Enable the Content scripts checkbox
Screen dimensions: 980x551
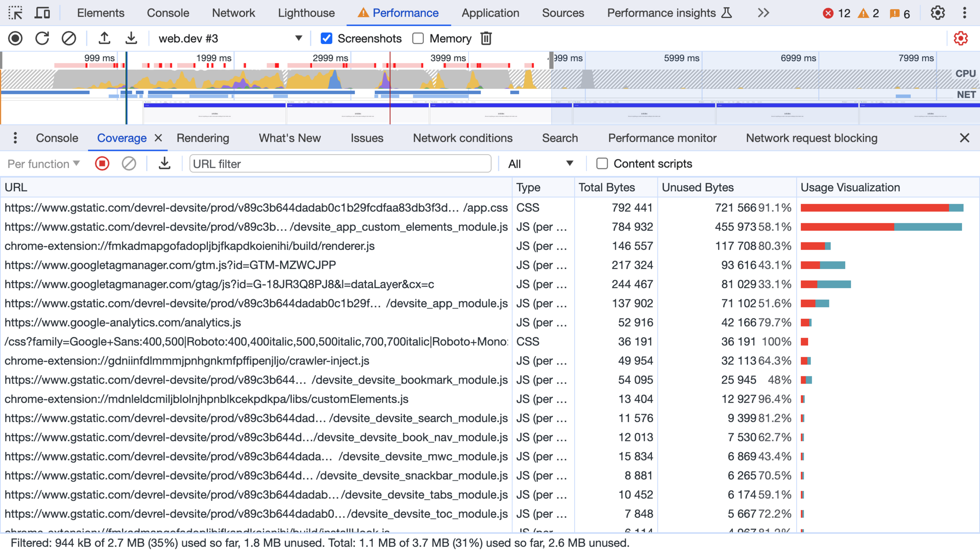click(602, 164)
